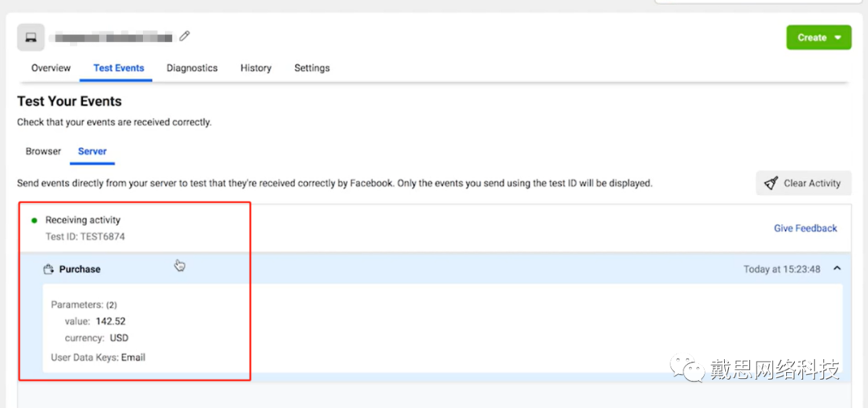Click the currency USD parameter
The height and width of the screenshot is (408, 868).
coord(96,338)
